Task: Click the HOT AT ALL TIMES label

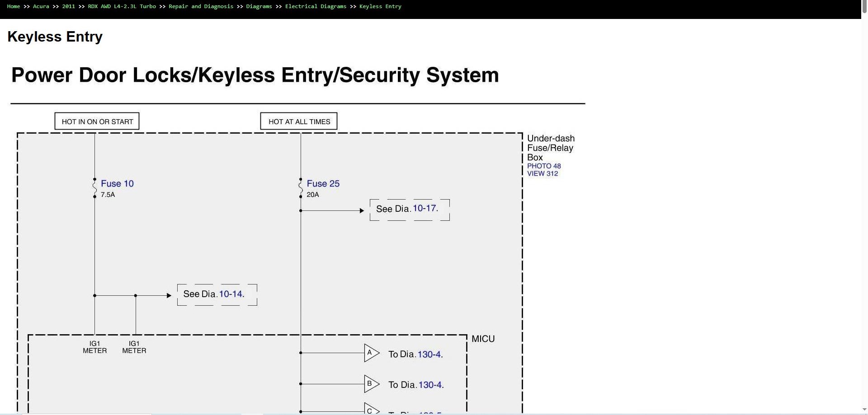Action: tap(299, 121)
